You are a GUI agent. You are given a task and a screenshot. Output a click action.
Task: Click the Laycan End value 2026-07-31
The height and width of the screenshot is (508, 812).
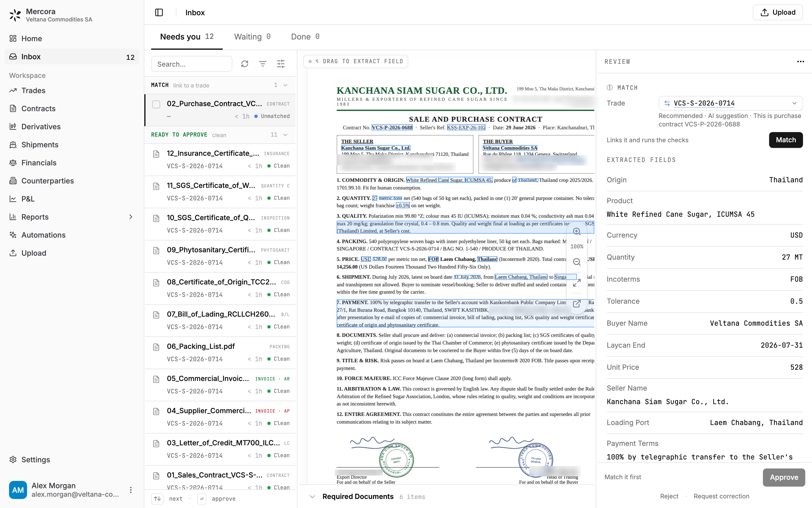[x=782, y=345]
